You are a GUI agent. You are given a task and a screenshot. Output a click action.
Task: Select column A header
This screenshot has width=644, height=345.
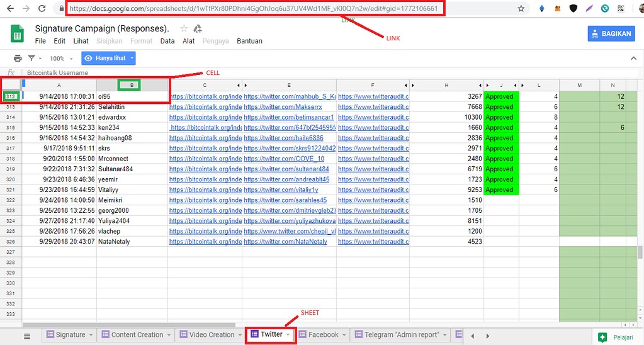(x=59, y=86)
